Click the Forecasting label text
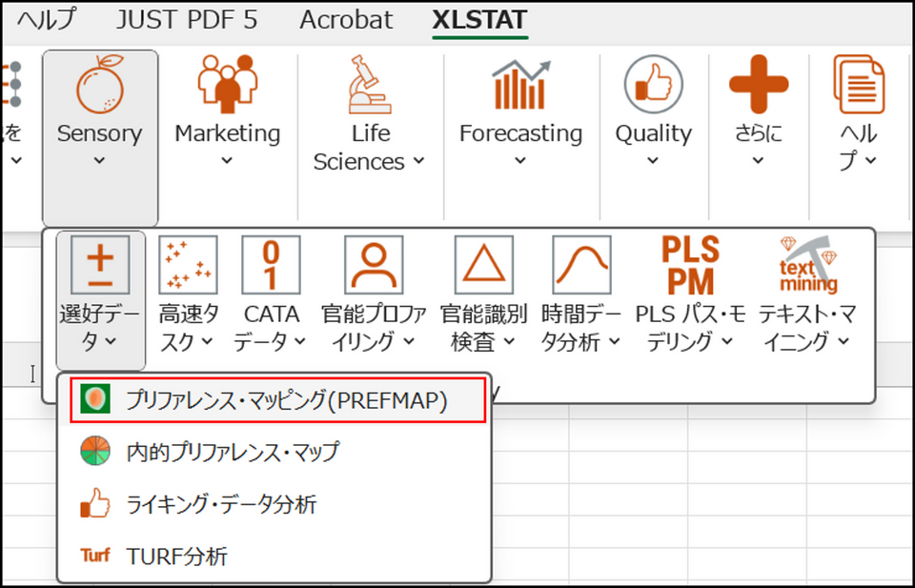This screenshot has height=588, width=915. pos(520,133)
